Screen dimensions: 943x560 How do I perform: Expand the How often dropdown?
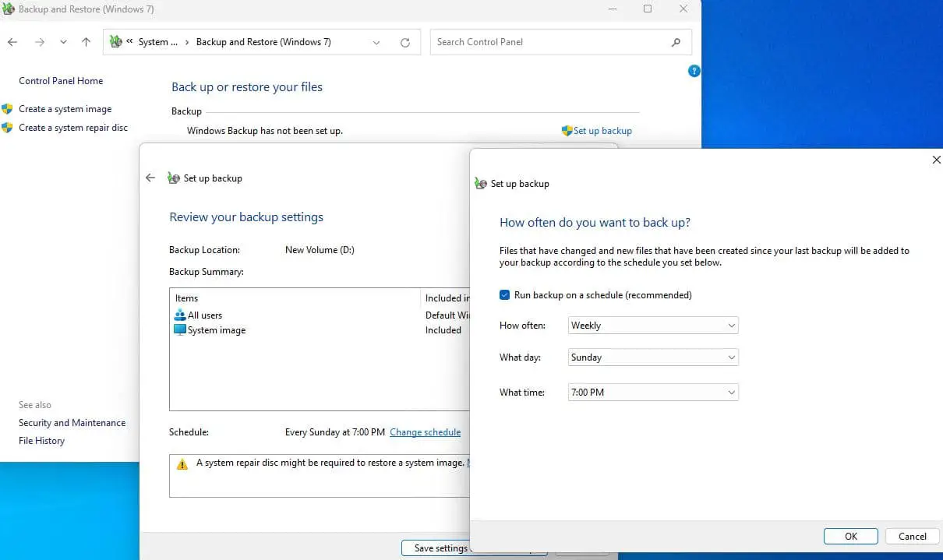coord(653,326)
